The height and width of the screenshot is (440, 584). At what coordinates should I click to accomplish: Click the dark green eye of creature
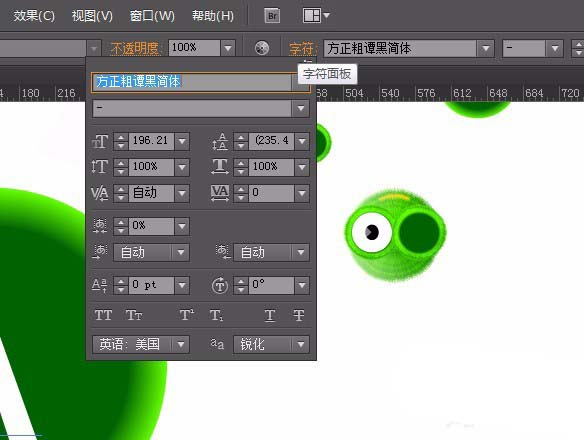(x=419, y=233)
